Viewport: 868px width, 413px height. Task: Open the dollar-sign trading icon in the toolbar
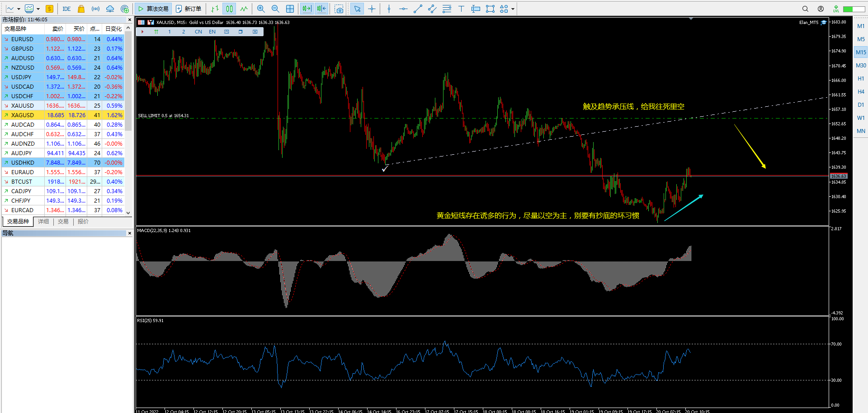pos(49,9)
